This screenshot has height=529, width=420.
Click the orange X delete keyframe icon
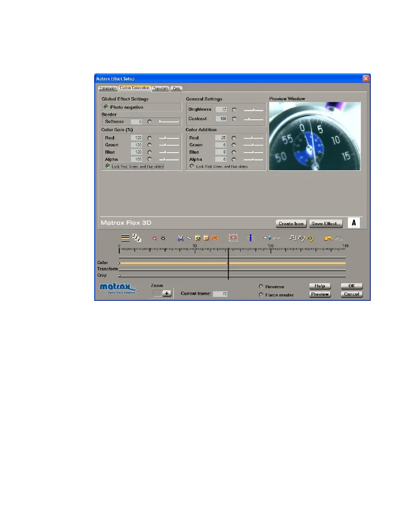215,238
